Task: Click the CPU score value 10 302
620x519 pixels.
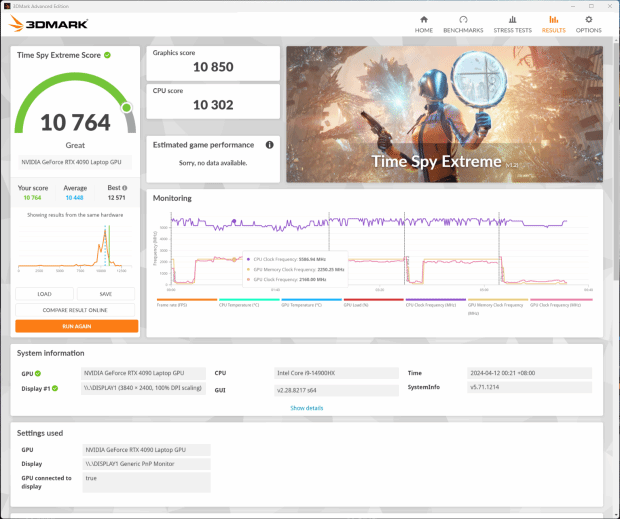Action: [x=213, y=105]
